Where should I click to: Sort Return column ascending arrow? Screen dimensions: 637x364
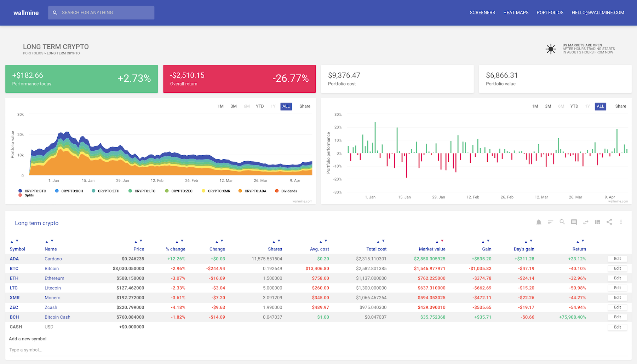[x=578, y=242]
